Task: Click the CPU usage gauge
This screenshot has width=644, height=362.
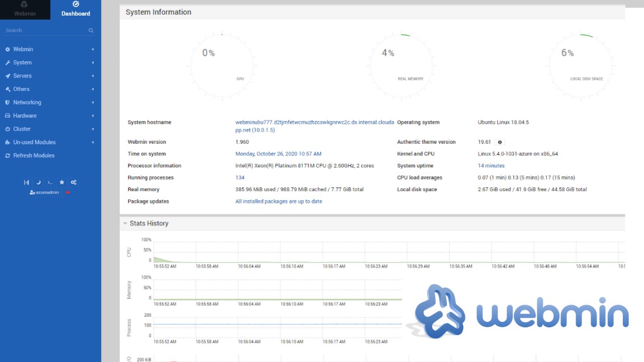Action: [222, 66]
